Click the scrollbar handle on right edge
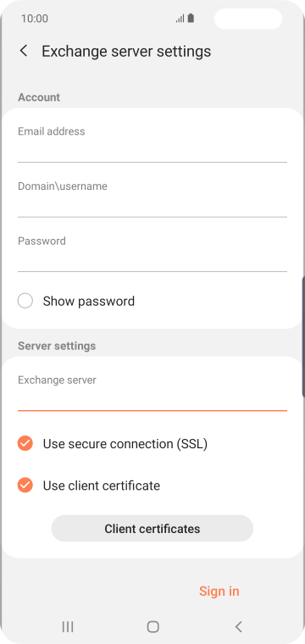 pyautogui.click(x=303, y=336)
